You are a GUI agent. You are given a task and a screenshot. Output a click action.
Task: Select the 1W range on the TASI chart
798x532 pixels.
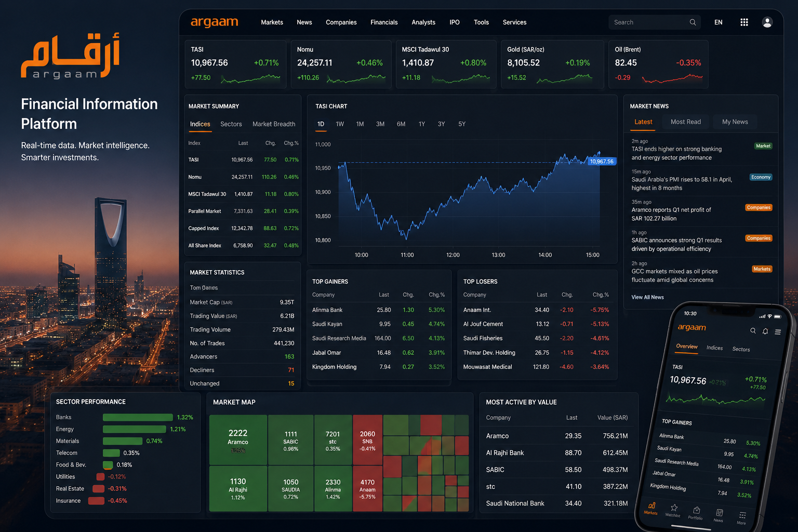point(340,124)
